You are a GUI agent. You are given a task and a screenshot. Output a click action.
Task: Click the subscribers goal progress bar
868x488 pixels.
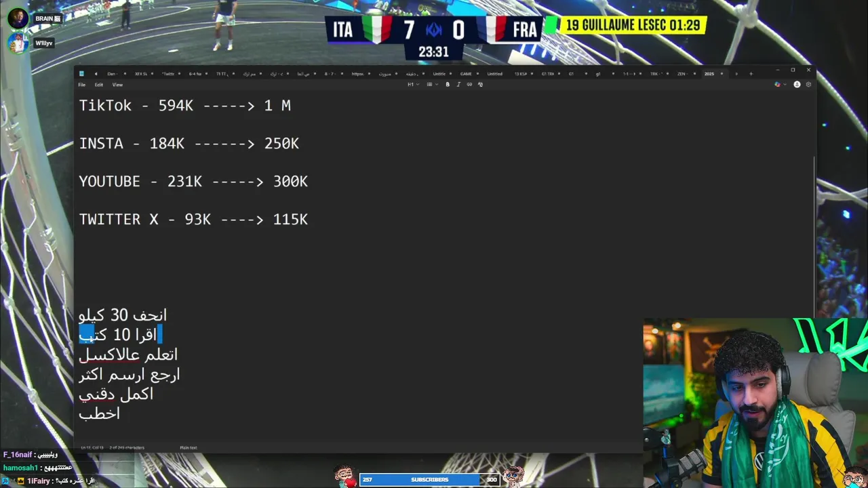(429, 479)
